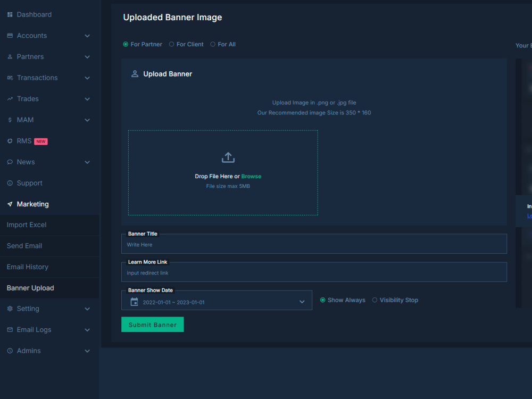The image size is (532, 399).
Task: Expand the Trades menu chevron
Action: coord(87,99)
